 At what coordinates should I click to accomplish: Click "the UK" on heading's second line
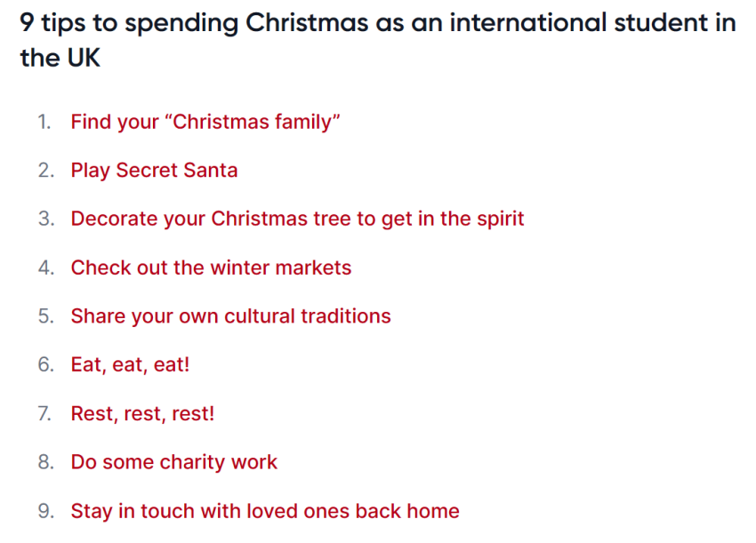(x=60, y=59)
